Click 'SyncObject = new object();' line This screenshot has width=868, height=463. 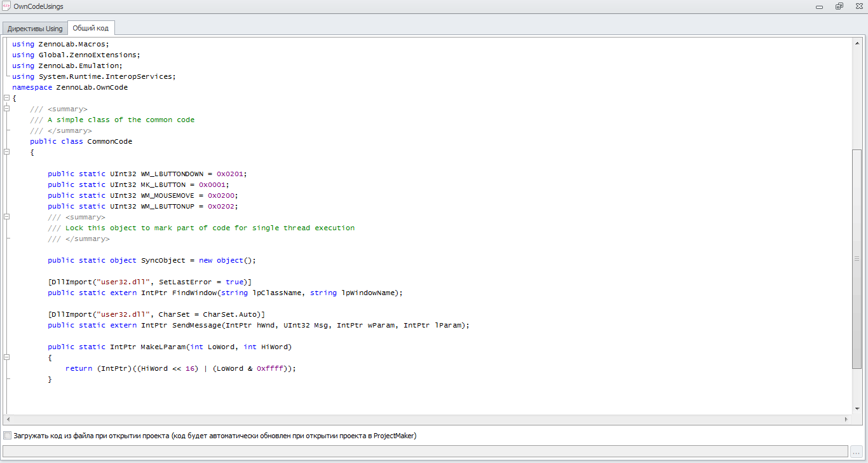[152, 260]
